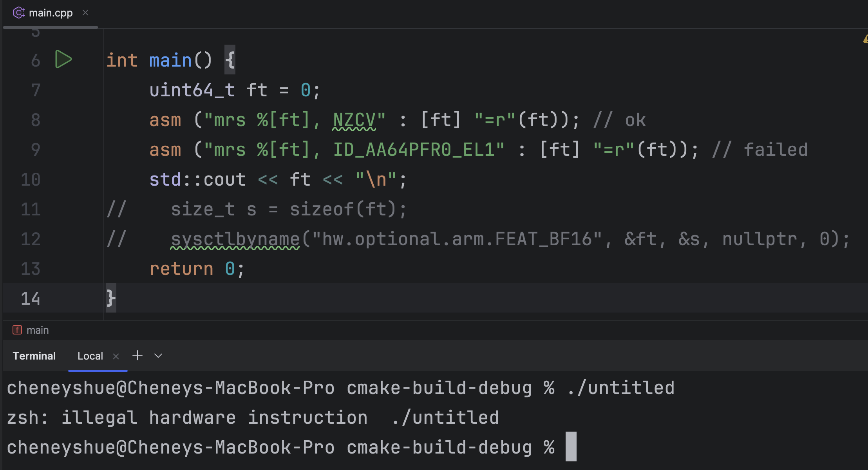Click the underlined sysctlbyname call
Screen dimensions: 868x470
tap(235, 239)
